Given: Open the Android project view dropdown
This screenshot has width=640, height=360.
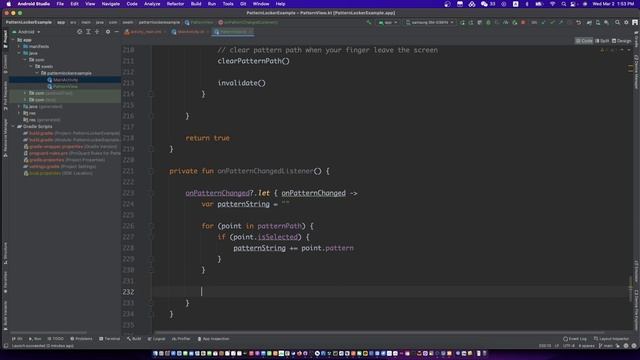Looking at the screenshot, I should [27, 32].
